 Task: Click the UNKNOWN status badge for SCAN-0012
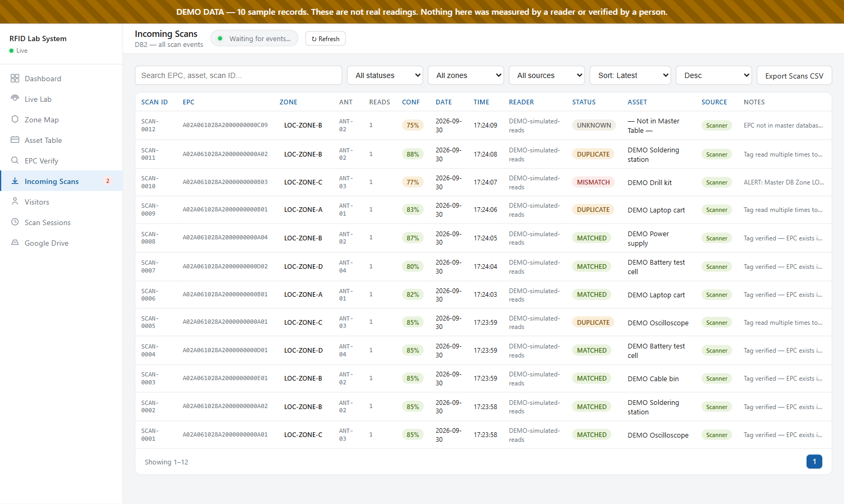coord(594,125)
